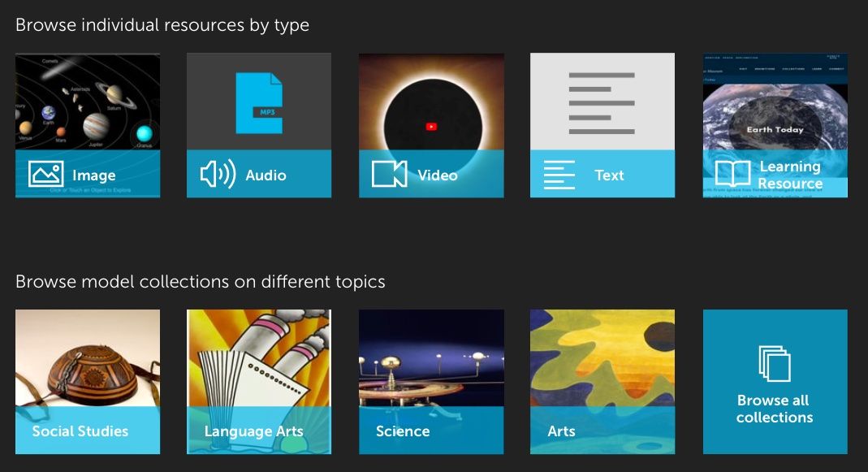Image resolution: width=868 pixels, height=472 pixels.
Task: Browse Text resources label
Action: pyautogui.click(x=609, y=175)
